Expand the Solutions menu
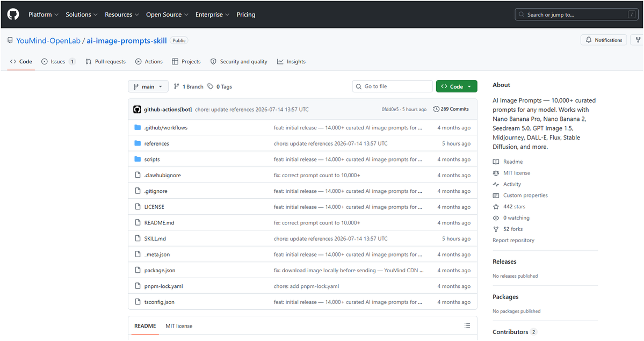 82,14
